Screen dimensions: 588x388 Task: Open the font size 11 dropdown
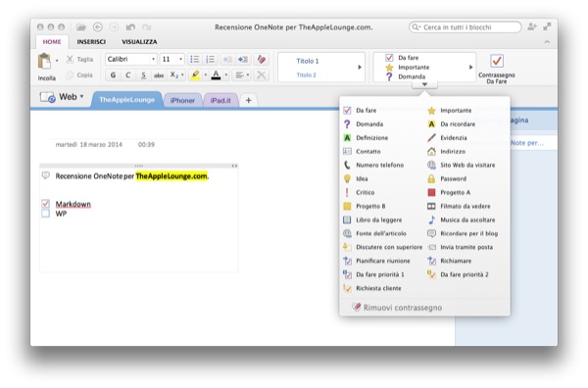tap(180, 59)
